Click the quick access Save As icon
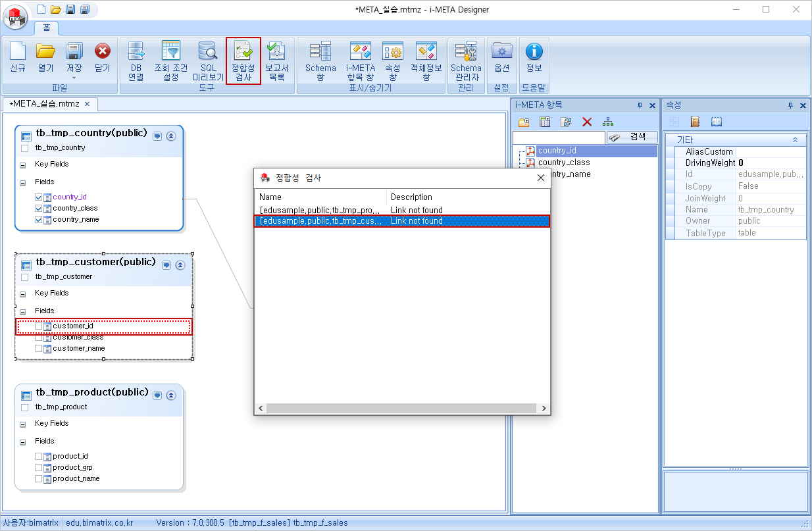The width and height of the screenshot is (812, 531). pos(84,9)
